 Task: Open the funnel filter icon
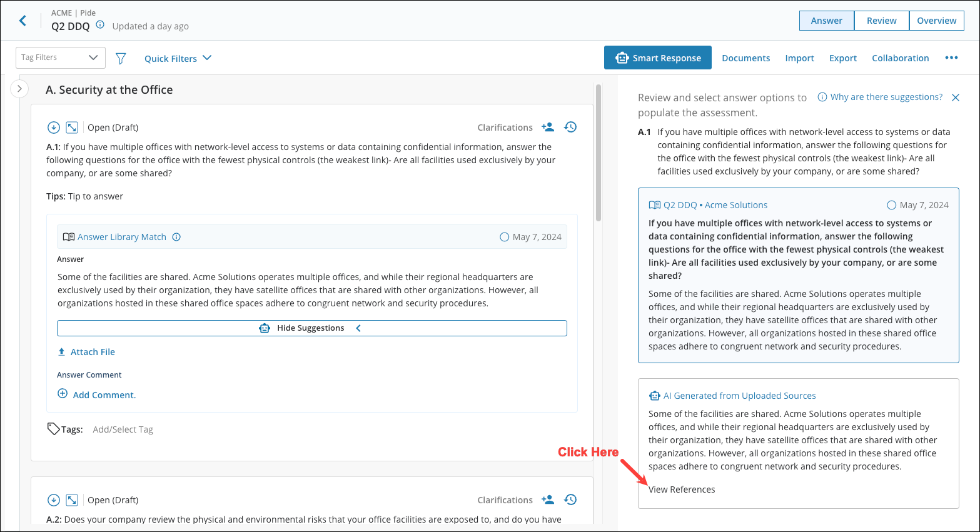click(x=121, y=58)
